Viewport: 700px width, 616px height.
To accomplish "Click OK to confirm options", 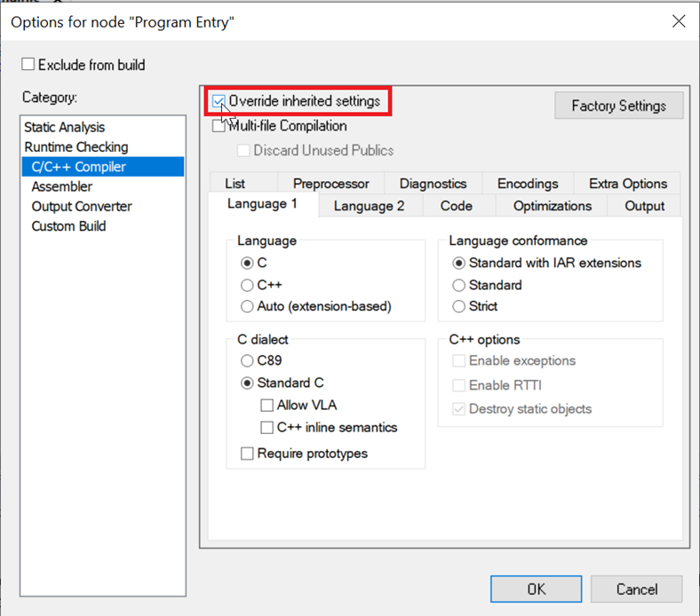I will coord(536,589).
